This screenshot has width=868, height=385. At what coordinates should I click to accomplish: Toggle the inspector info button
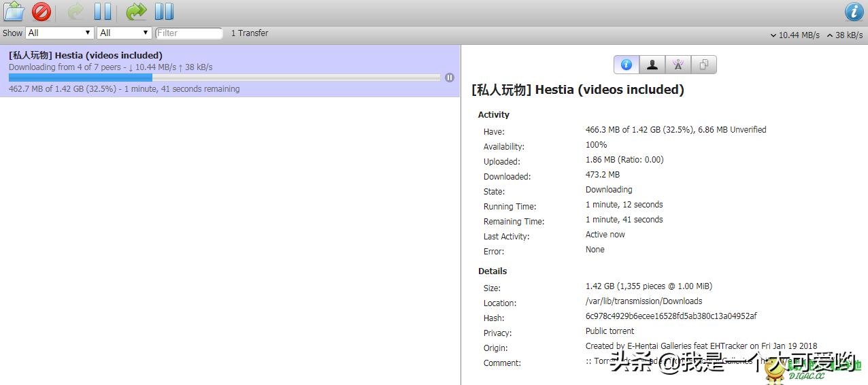[x=854, y=12]
